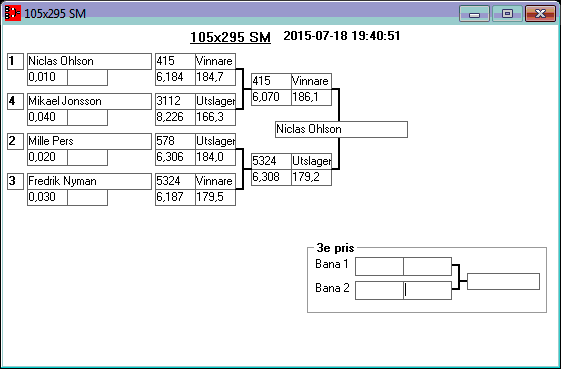Screen dimensions: 561x369
Task: Click second Bana 1 field in 3e pris
Action: point(428,267)
